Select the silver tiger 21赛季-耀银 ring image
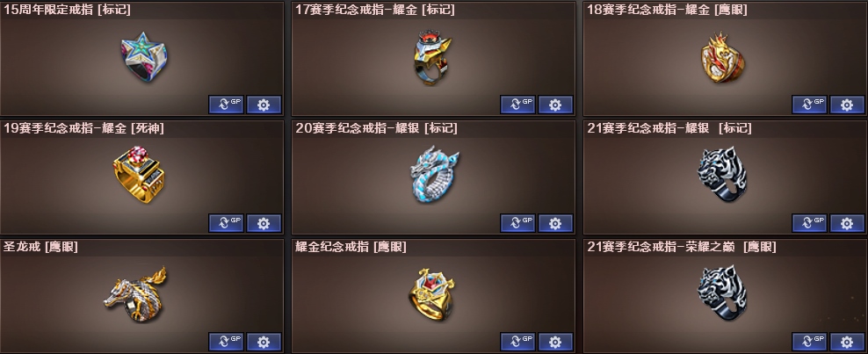This screenshot has height=354, width=868. pos(723,174)
